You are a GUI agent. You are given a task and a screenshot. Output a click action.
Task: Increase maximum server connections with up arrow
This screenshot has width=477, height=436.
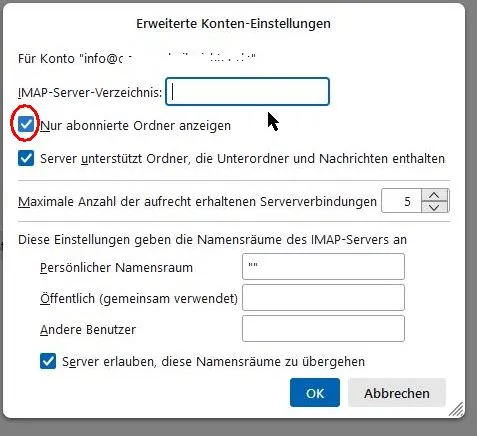click(x=434, y=195)
